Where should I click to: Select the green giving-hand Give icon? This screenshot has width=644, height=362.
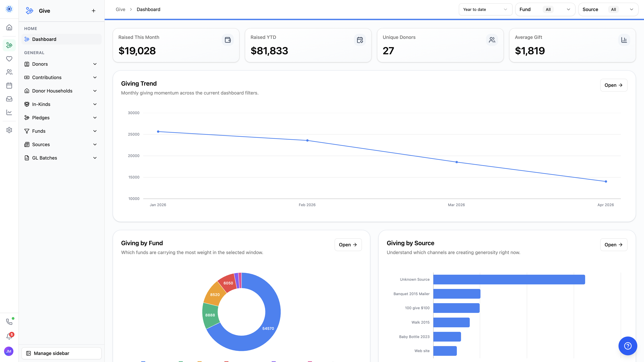click(x=9, y=45)
